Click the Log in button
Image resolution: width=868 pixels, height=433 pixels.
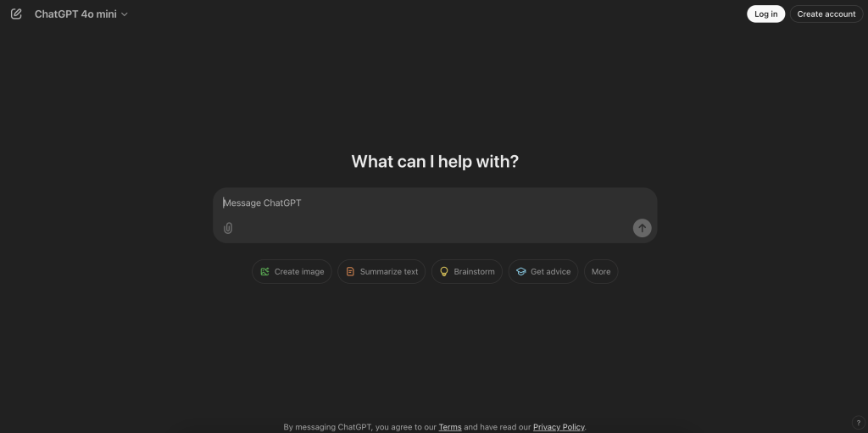click(x=765, y=14)
